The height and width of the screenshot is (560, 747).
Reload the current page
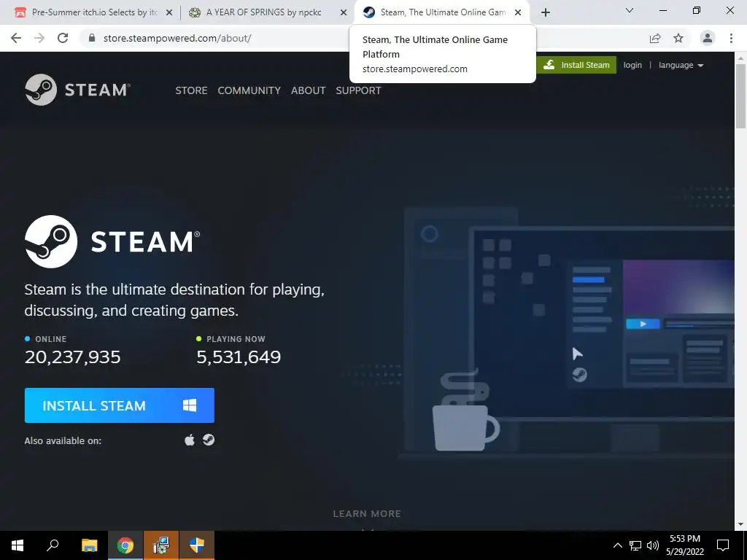tap(63, 38)
